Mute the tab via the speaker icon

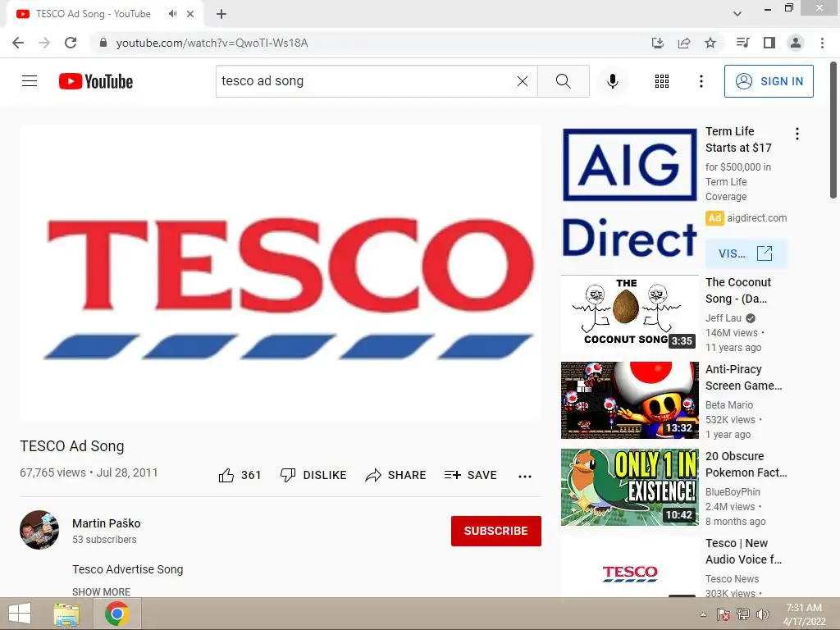pyautogui.click(x=172, y=14)
